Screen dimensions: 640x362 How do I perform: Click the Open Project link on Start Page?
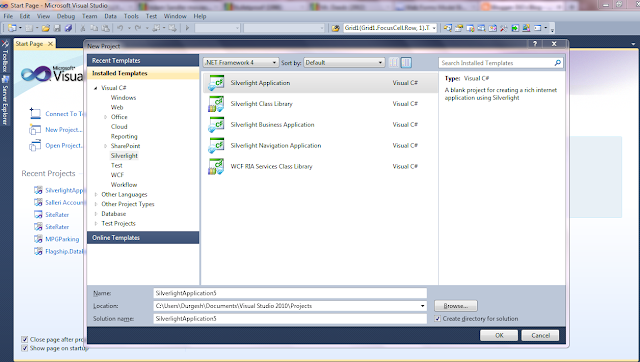64,146
